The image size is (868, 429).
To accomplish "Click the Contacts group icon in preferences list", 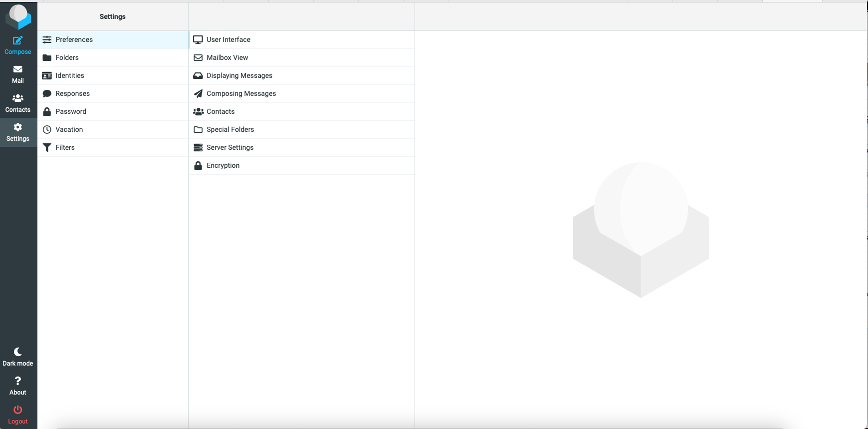I will [198, 111].
